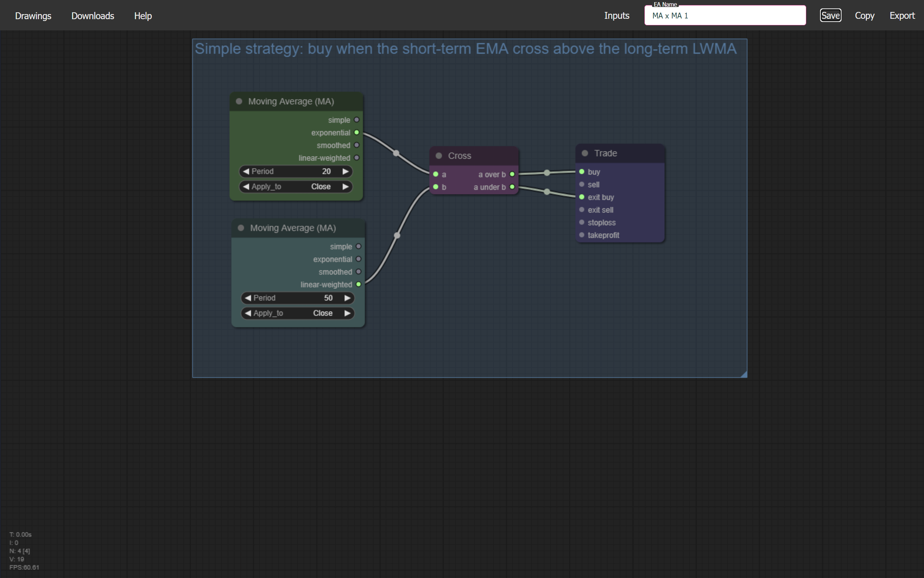
Task: Click inside the EA Name input field
Action: tap(724, 16)
